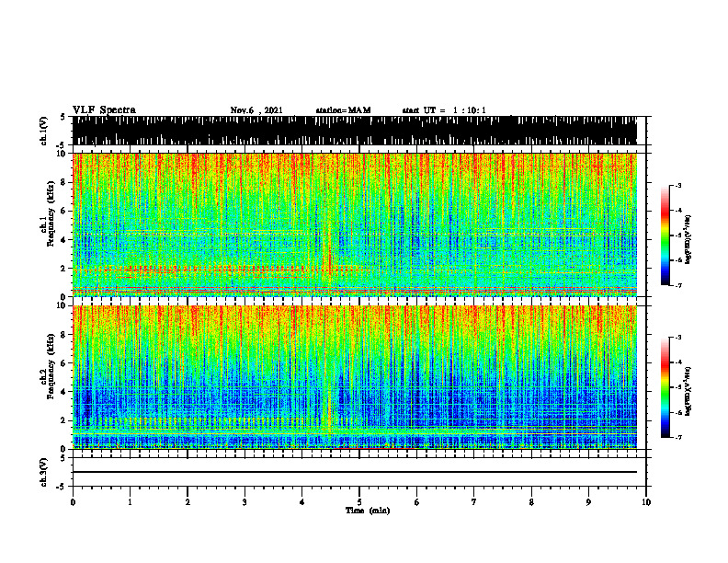
Task: Click the "5" tick on ch.1(V) axis
Action: (x=63, y=117)
